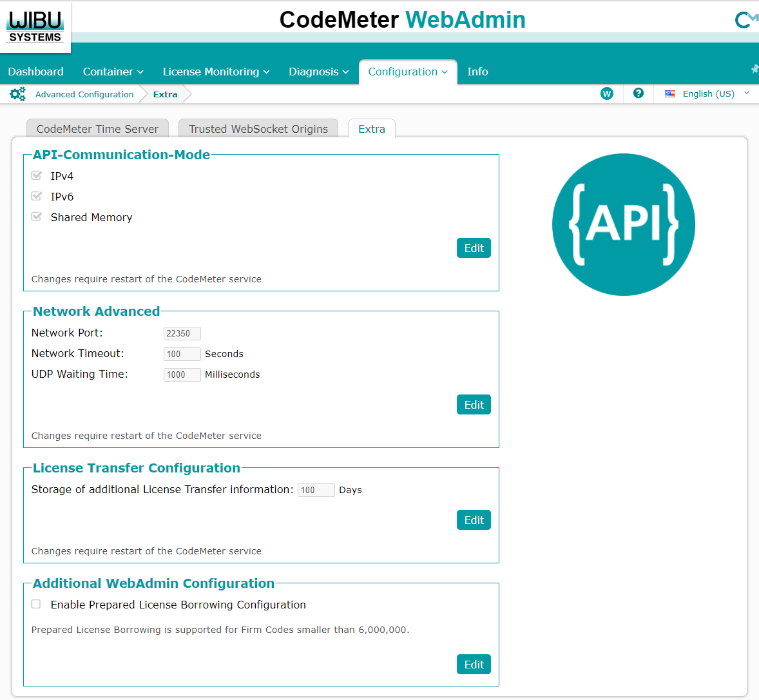Click the Advanced Configuration gears icon
The image size is (759, 700).
[17, 94]
